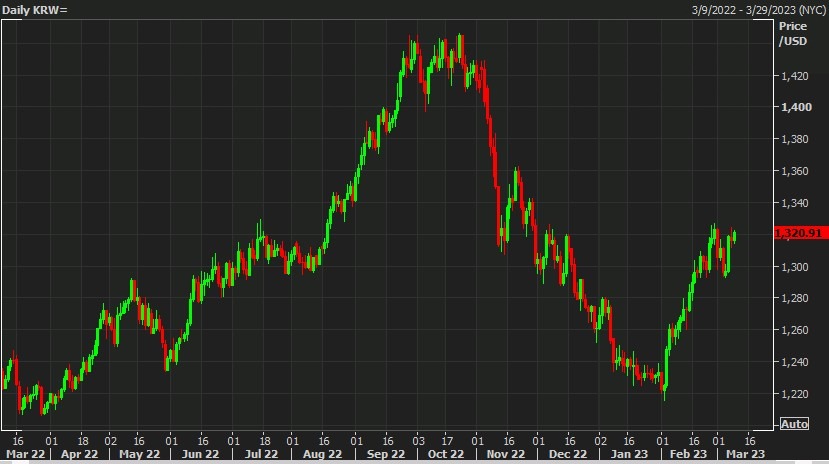This screenshot has height=464, width=829.
Task: Click the 17 tick above Oct 22
Action: [x=447, y=441]
